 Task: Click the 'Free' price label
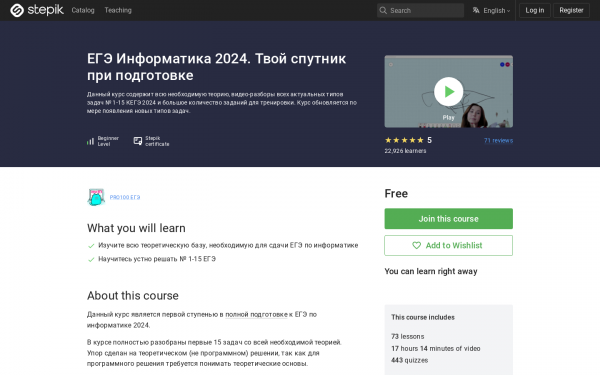click(x=396, y=194)
